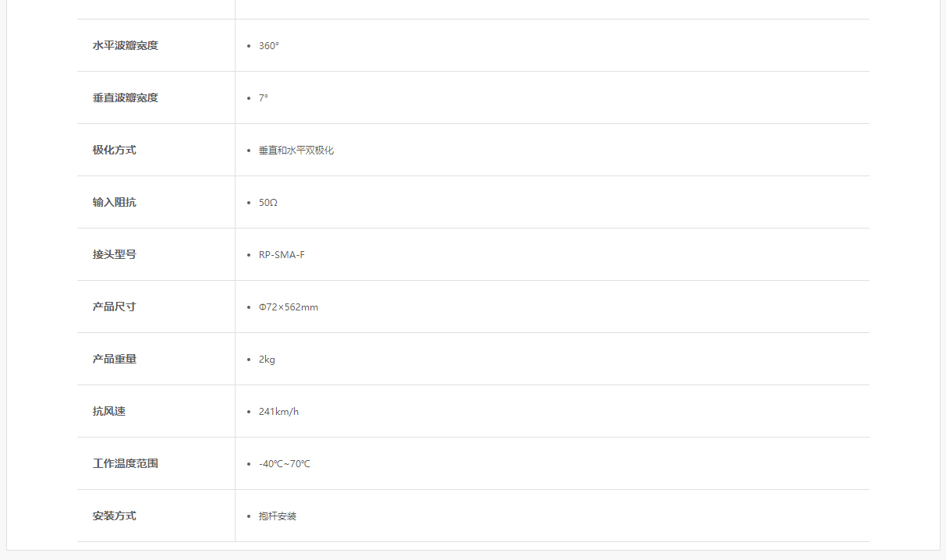946x560 pixels.
Task: Click the 产品尺寸 label
Action: [114, 307]
